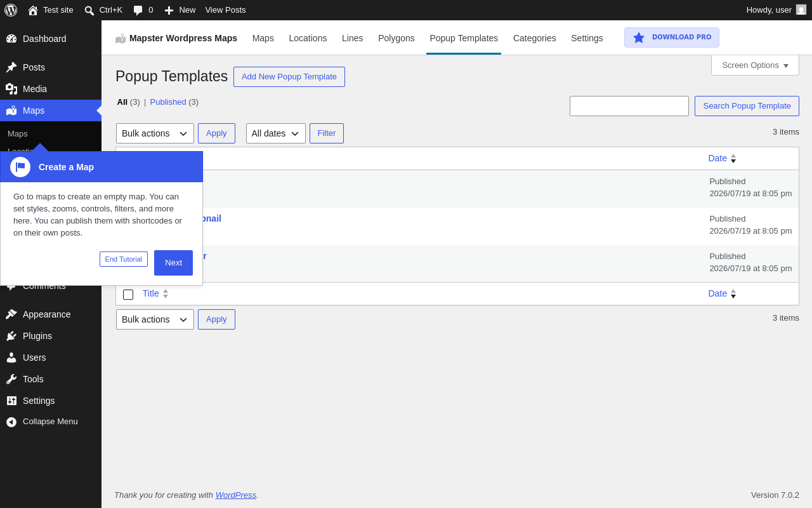The height and width of the screenshot is (508, 812).
Task: Click the footer Date column link
Action: pos(717,293)
